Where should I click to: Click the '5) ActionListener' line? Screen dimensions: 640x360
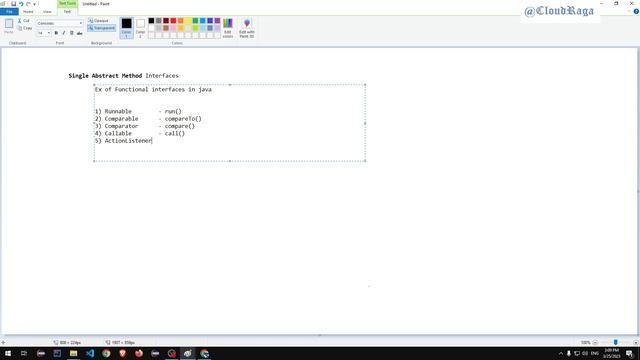coord(123,141)
